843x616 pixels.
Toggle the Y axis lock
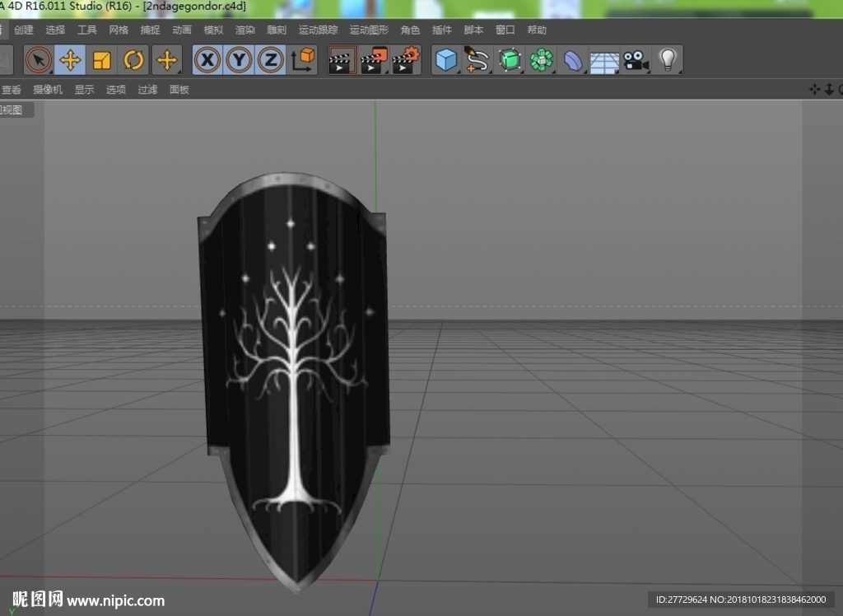(x=240, y=60)
